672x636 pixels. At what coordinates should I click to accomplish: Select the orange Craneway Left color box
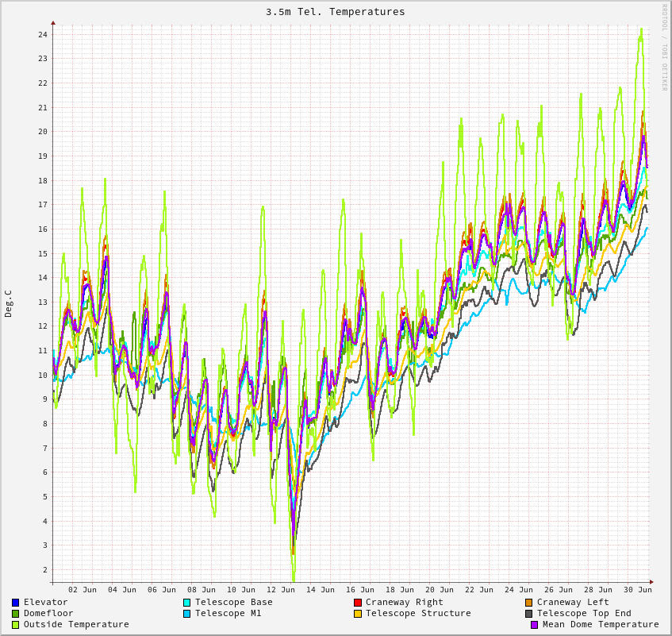click(529, 603)
